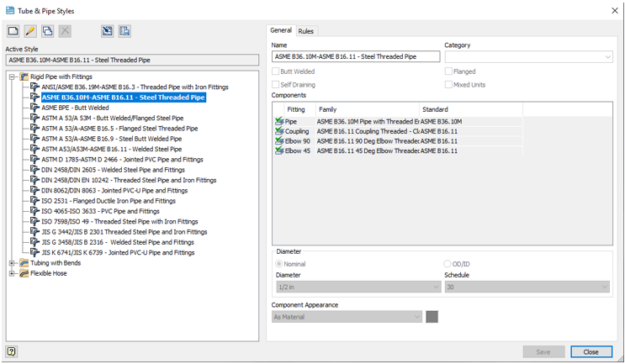
Task: Toggle the Self Draining checkbox
Action: coord(275,84)
